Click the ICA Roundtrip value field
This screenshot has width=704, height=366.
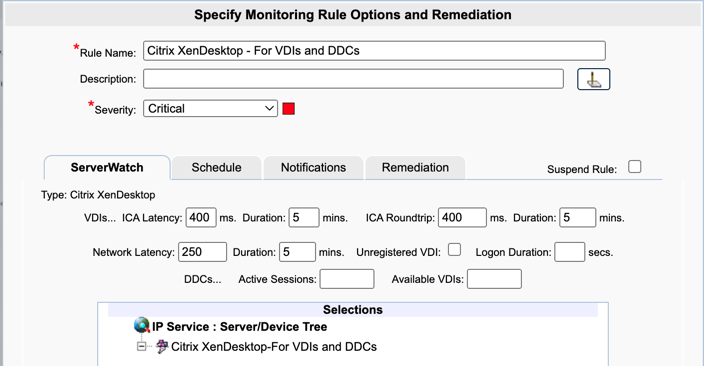coord(462,217)
